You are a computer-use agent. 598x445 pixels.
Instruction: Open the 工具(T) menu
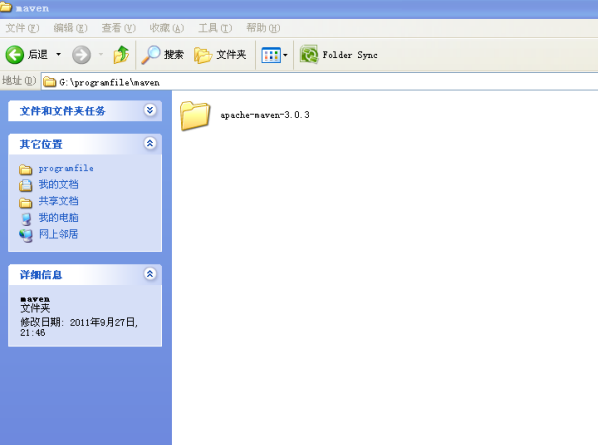click(x=215, y=28)
